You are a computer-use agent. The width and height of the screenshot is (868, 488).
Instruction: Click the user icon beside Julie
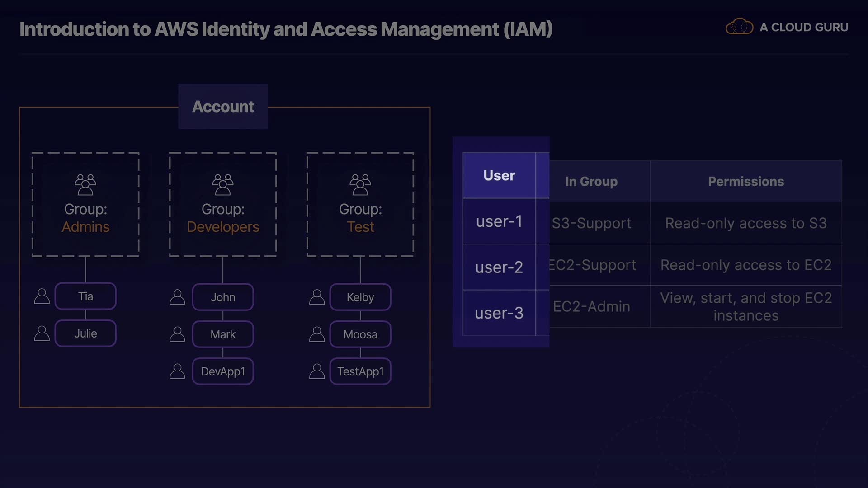tap(42, 333)
